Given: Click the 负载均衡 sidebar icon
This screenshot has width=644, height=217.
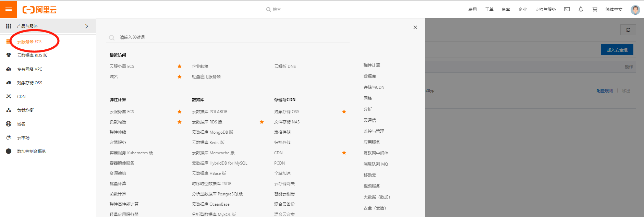Looking at the screenshot, I should [x=9, y=110].
